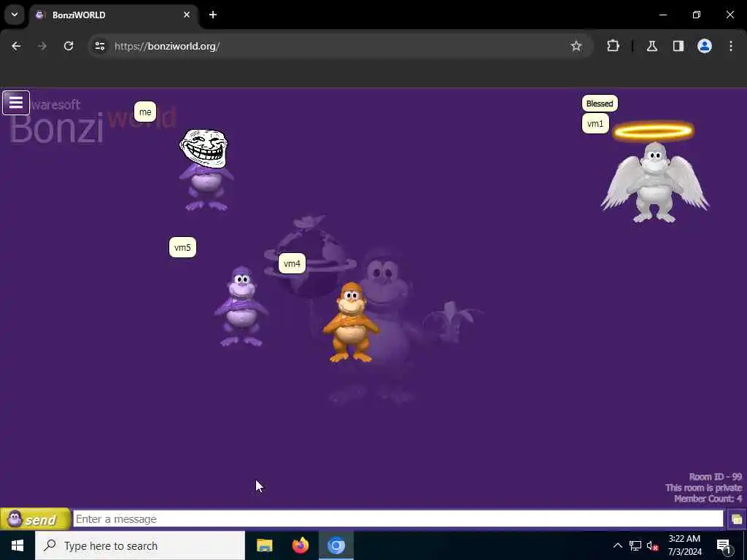747x560 pixels.
Task: Open the Chrome profile avatar
Action: tap(705, 46)
